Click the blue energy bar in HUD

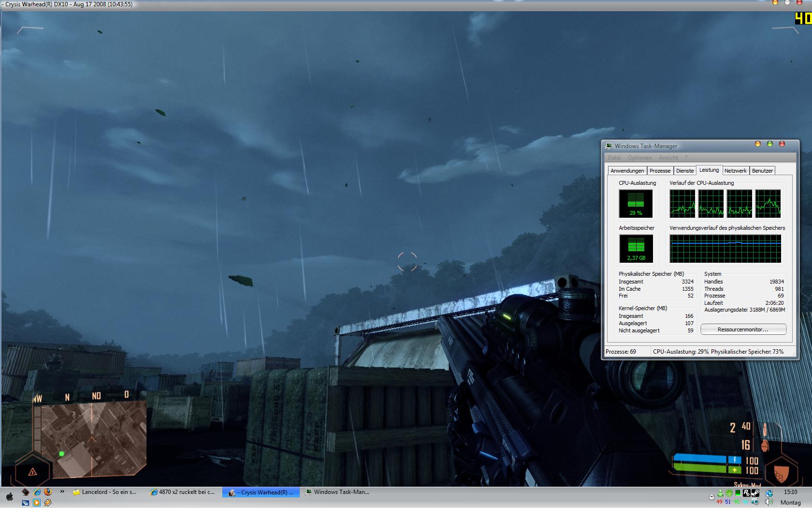click(x=700, y=459)
